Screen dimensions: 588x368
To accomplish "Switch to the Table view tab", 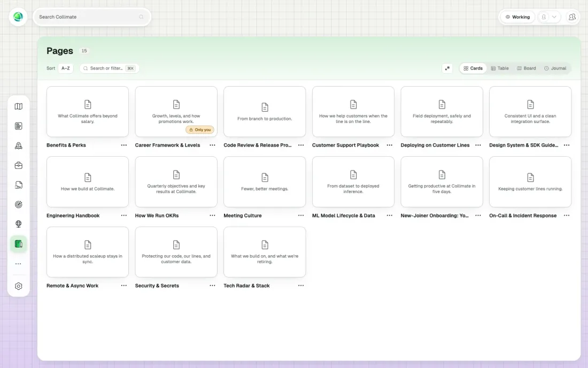I will tap(500, 68).
